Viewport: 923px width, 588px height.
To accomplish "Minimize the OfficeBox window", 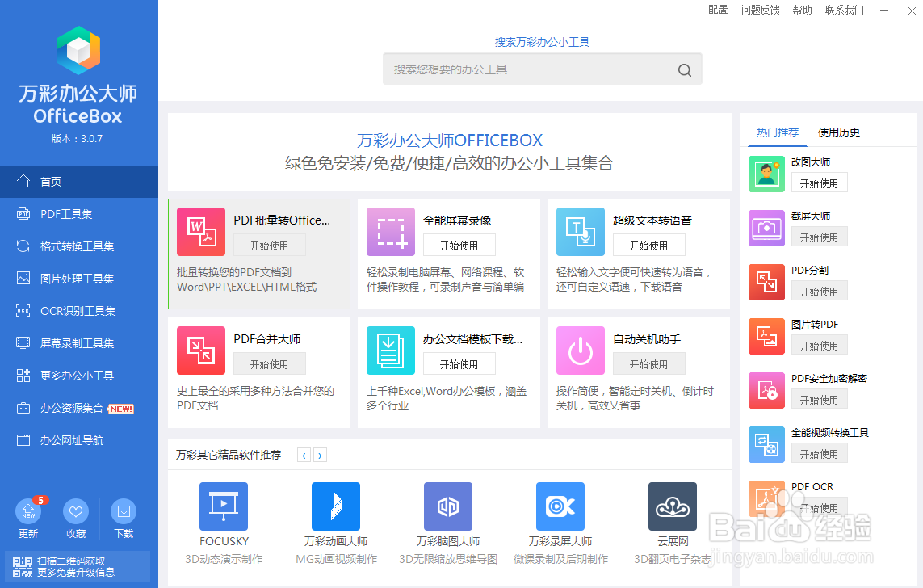I will pos(884,10).
